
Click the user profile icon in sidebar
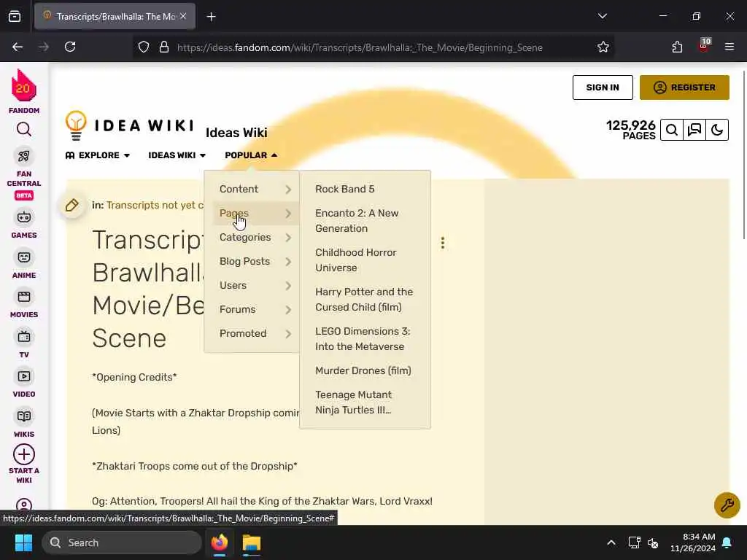click(x=24, y=505)
